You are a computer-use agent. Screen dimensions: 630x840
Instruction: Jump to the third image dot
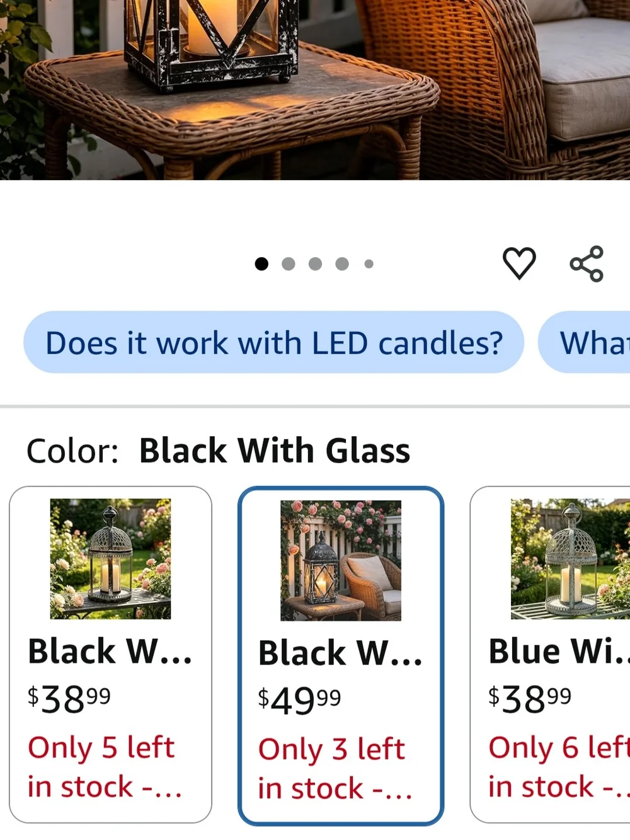pos(316,263)
